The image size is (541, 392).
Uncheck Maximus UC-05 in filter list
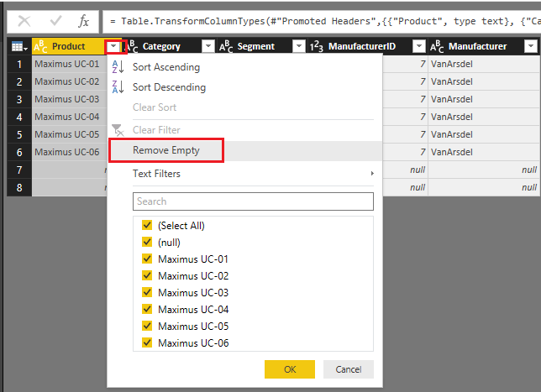147,326
